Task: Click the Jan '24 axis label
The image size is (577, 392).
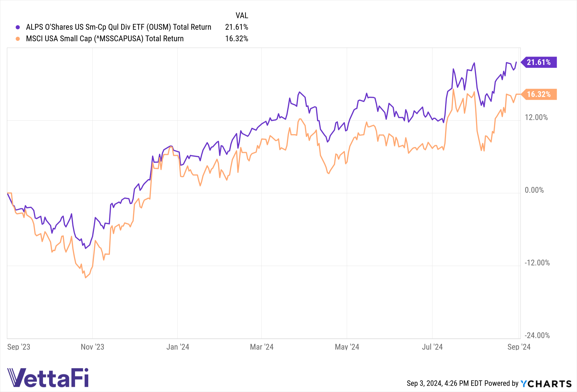Action: click(178, 347)
